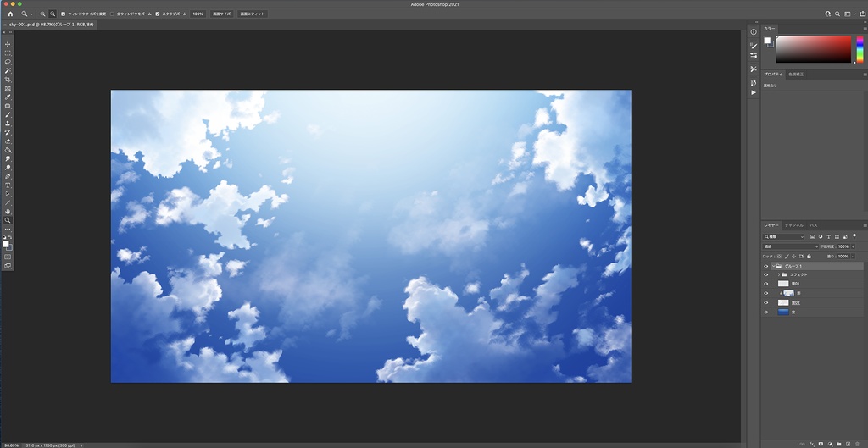868x448 pixels.
Task: Toggle the スクラブズーム checkbox
Action: (157, 14)
